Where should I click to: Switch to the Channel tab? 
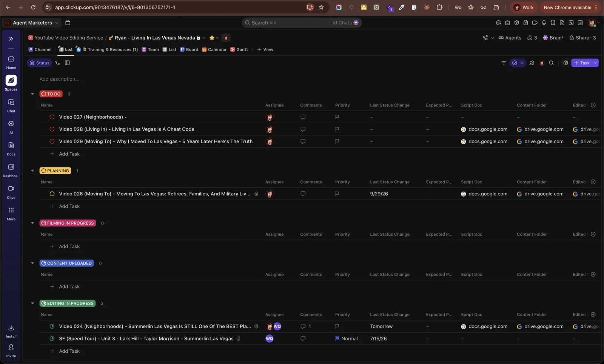(40, 49)
